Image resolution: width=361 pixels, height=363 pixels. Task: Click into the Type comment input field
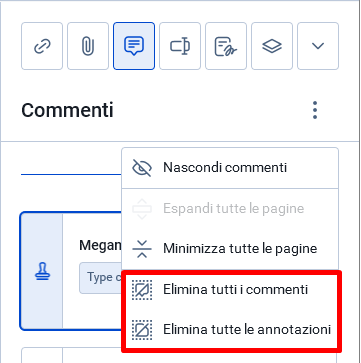[100, 278]
